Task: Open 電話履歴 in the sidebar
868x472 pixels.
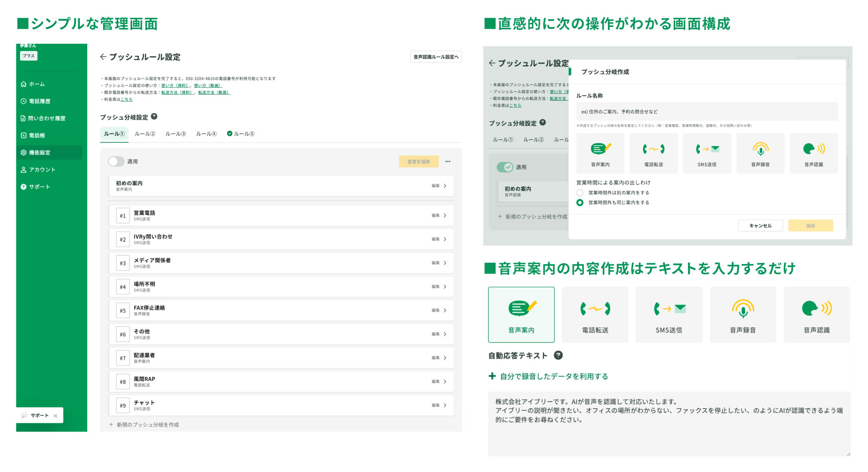Action: pos(39,101)
